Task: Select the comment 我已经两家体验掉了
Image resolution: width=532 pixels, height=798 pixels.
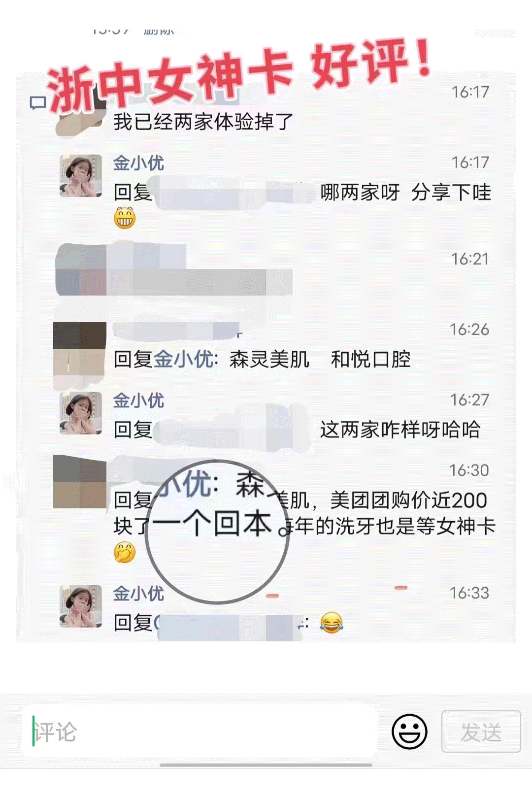Action: (x=203, y=122)
